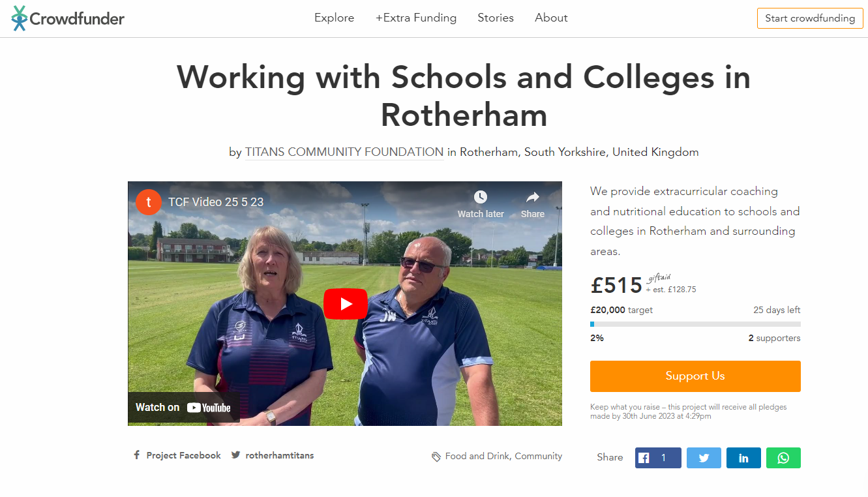868x497 pixels.
Task: Click the Start crowdfunding button
Action: tap(810, 18)
